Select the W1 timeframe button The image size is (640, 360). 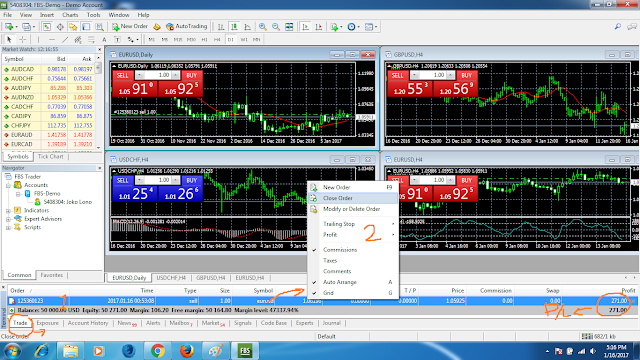click(x=244, y=40)
